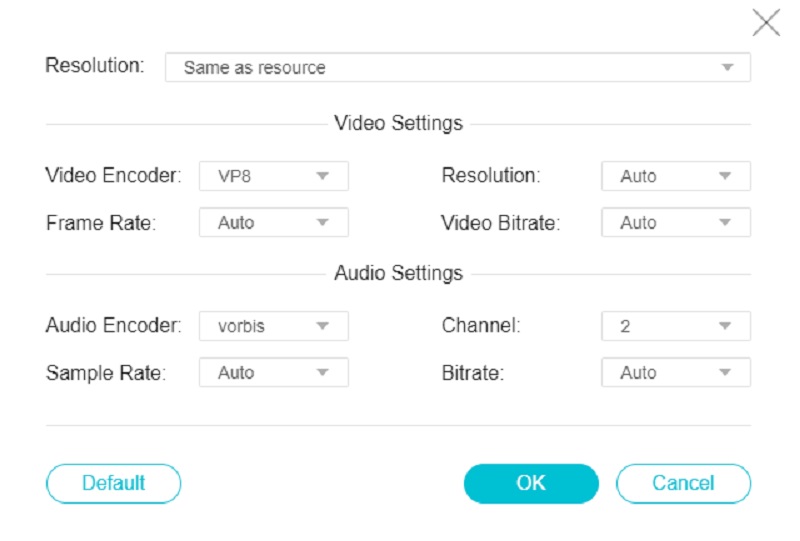The image size is (800, 541).
Task: Click the Frame Rate dropdown arrow icon
Action: click(x=323, y=223)
